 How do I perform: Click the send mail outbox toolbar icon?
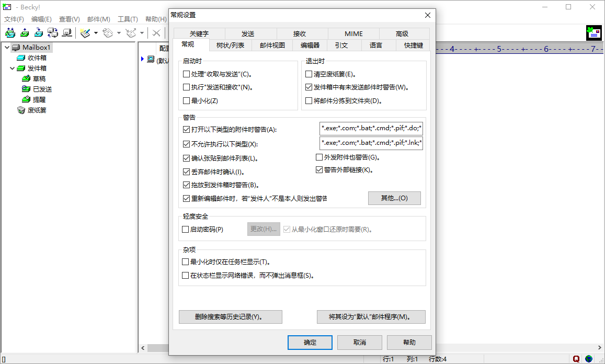(x=24, y=33)
